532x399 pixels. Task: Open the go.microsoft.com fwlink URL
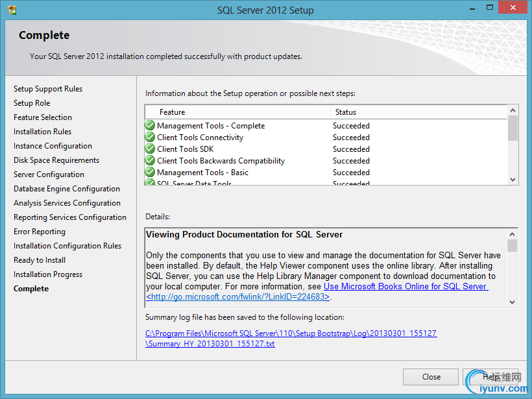(238, 297)
